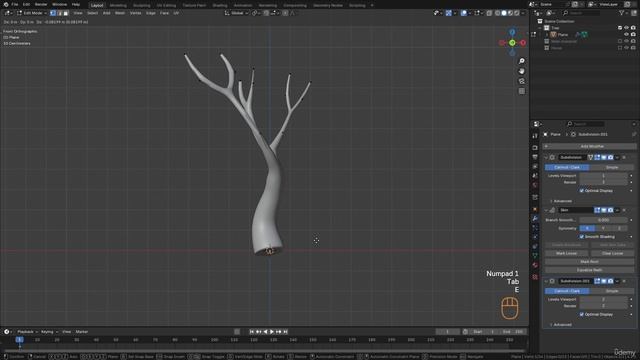Toggle Smooth Shading checkbox in Skin modifier

coord(582,237)
